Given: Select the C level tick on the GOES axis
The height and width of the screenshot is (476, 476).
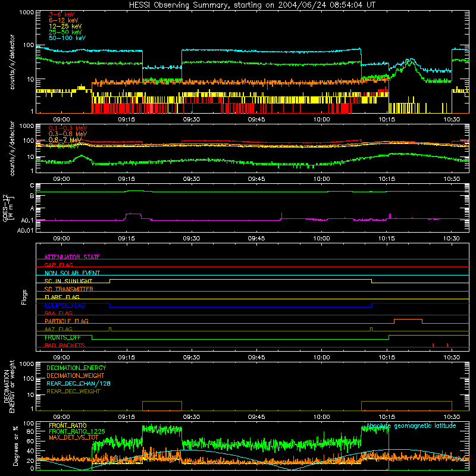Looking at the screenshot, I should pos(32,186).
